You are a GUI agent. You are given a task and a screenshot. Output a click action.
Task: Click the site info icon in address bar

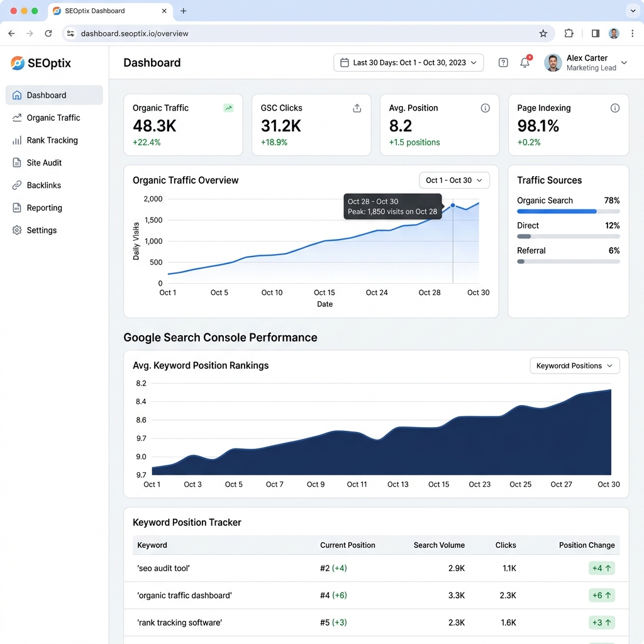(70, 33)
